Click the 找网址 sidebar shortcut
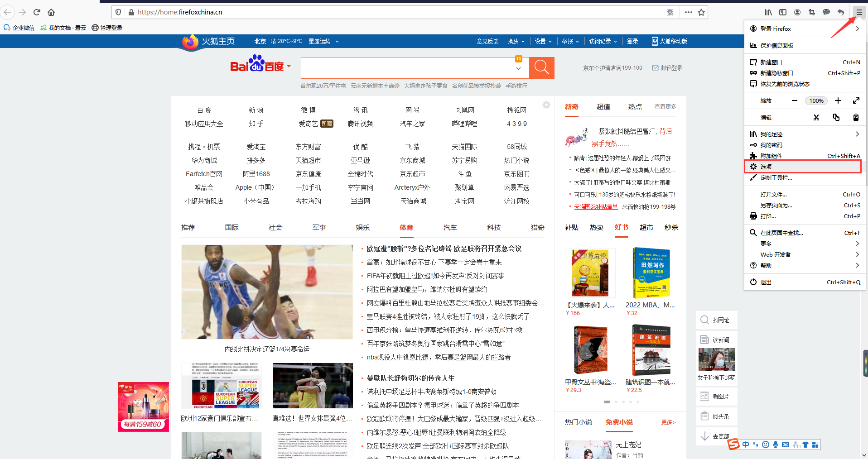Image resolution: width=868 pixels, height=459 pixels. [717, 320]
